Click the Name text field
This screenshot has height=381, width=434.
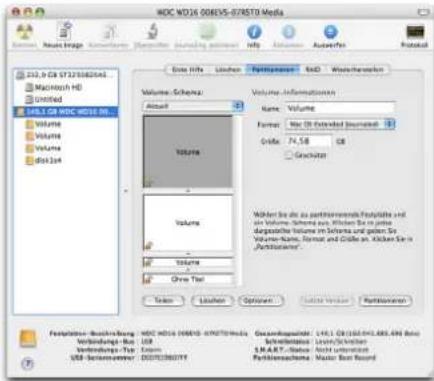pyautogui.click(x=340, y=108)
